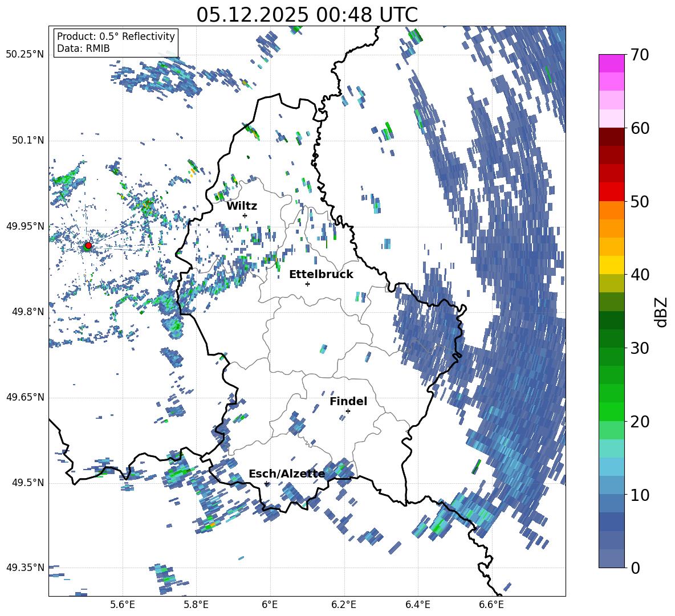Screen dimensions: 675x616
Task: Click the 'Data: RMIB' text
Action: click(83, 48)
